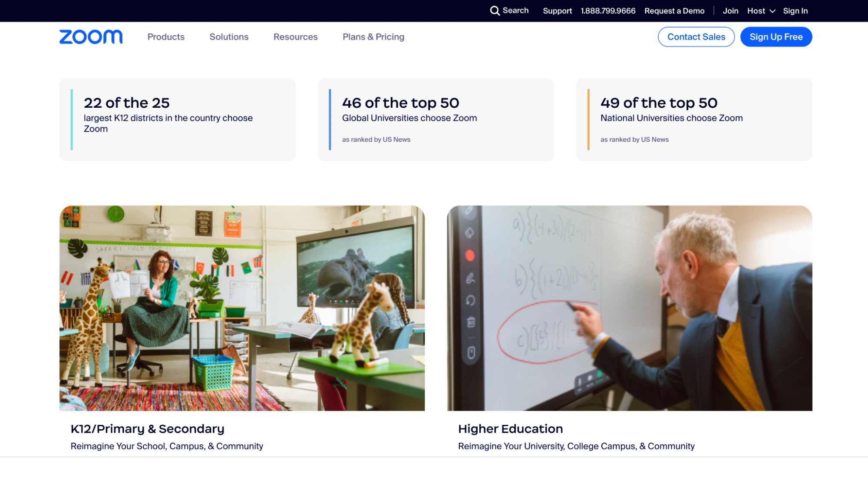The width and height of the screenshot is (868, 494).
Task: Open the Support link
Action: pos(557,11)
